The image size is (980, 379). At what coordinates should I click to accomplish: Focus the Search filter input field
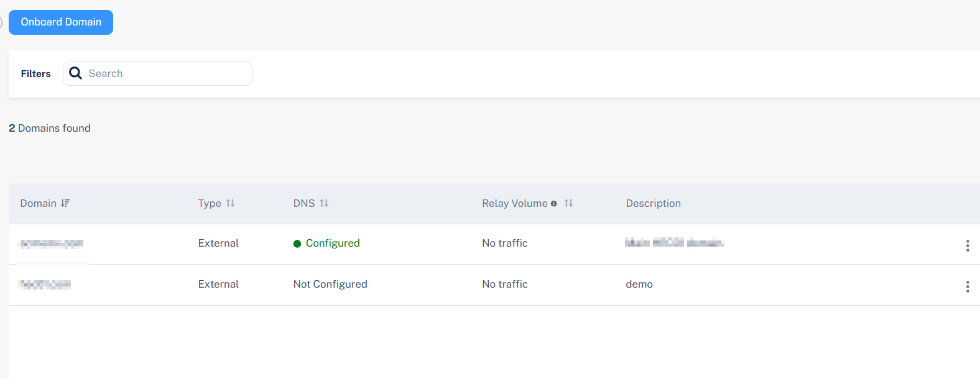[157, 73]
